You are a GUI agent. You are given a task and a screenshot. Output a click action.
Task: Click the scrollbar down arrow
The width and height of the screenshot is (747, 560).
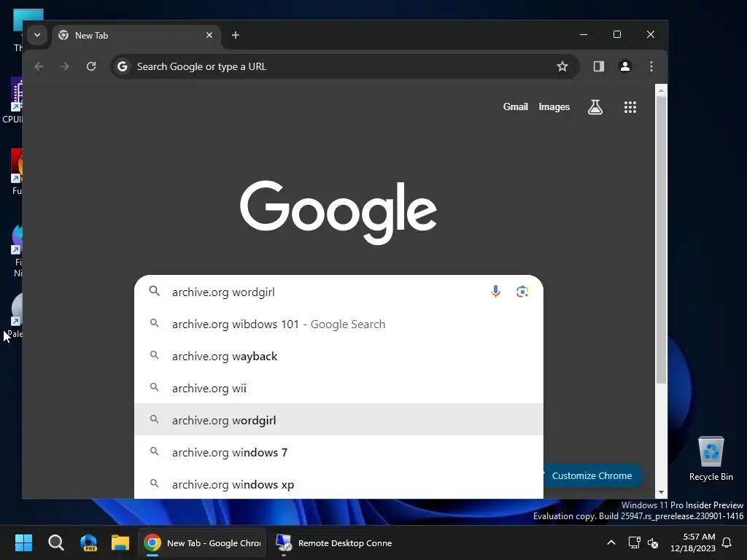click(x=661, y=492)
